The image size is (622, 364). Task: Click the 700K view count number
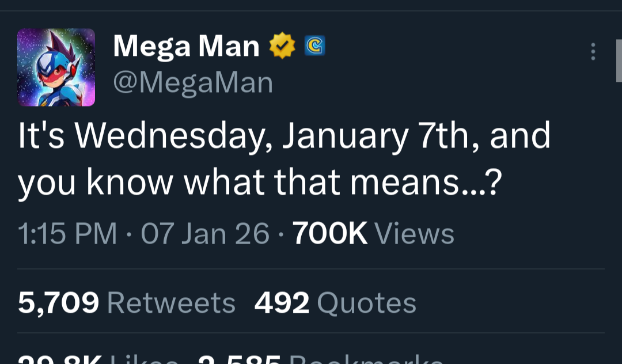click(x=330, y=234)
